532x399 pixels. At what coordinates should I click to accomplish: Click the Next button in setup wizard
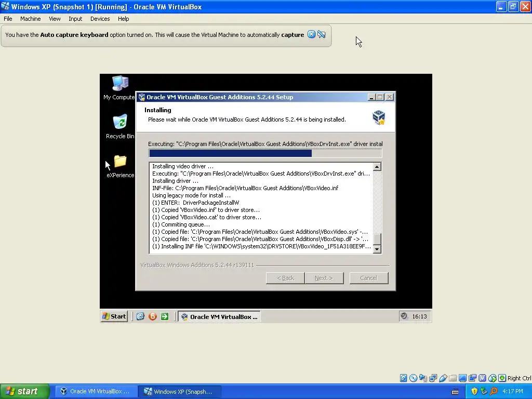click(x=324, y=278)
